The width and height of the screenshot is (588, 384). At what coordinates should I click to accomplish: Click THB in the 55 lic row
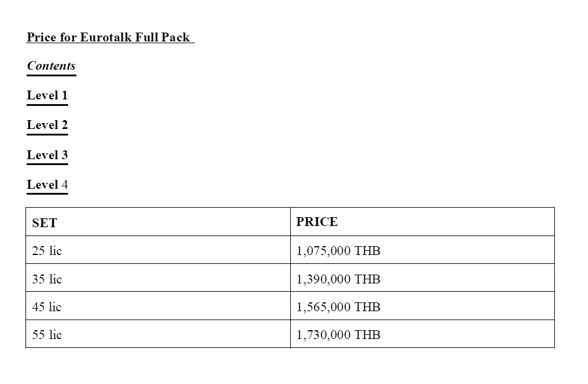(367, 335)
